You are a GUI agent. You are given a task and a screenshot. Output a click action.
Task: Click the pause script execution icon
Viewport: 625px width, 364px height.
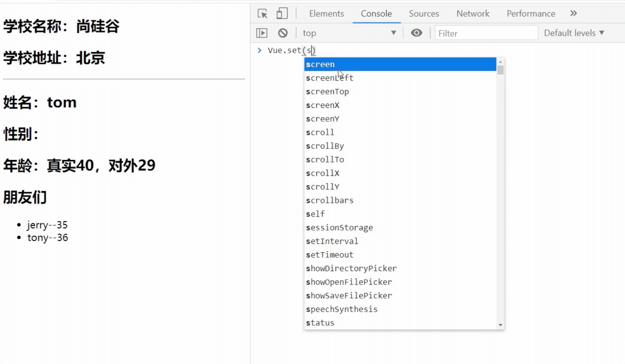click(262, 33)
